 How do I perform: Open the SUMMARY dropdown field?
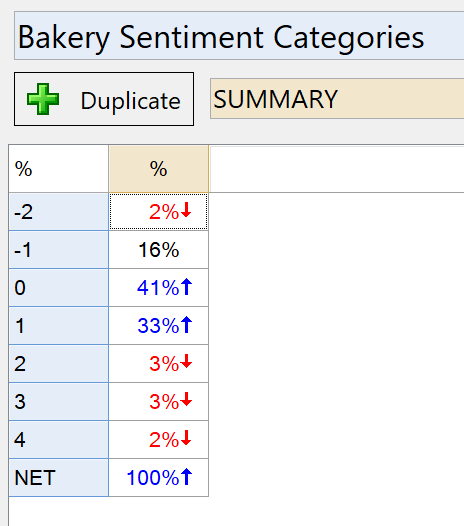point(337,99)
